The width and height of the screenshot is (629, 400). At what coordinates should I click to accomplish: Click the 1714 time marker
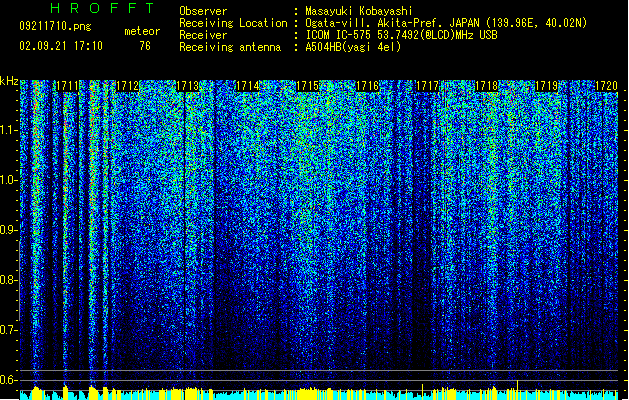coord(247,86)
